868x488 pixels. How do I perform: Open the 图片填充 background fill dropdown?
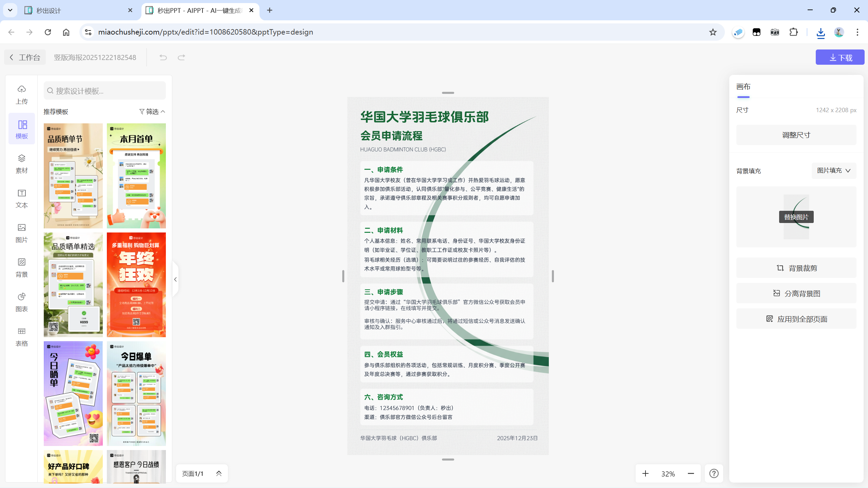click(833, 170)
